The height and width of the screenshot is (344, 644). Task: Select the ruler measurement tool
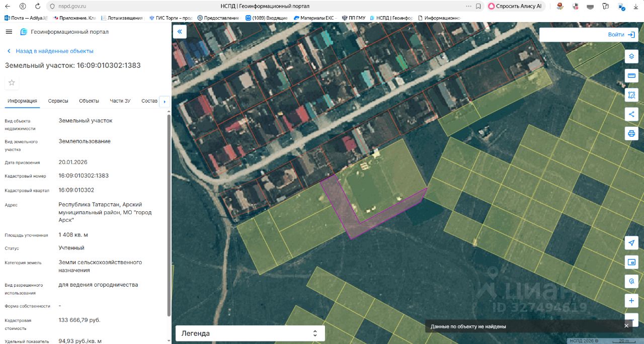coord(631,75)
